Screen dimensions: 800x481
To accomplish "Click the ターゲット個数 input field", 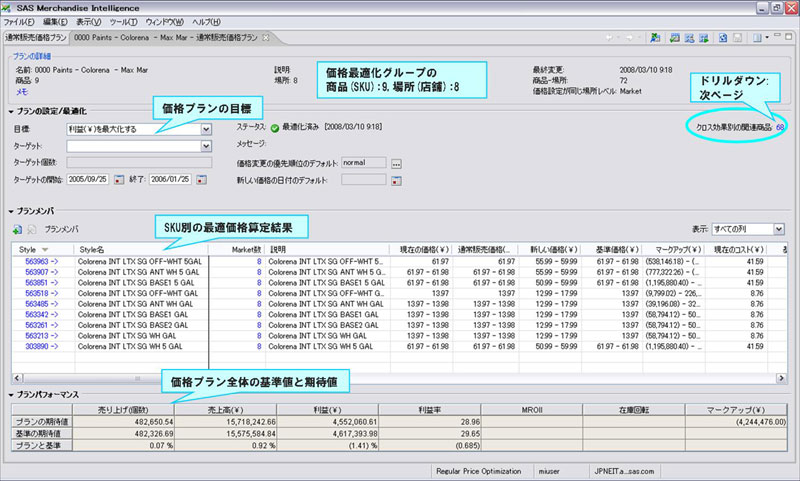I will 139,163.
